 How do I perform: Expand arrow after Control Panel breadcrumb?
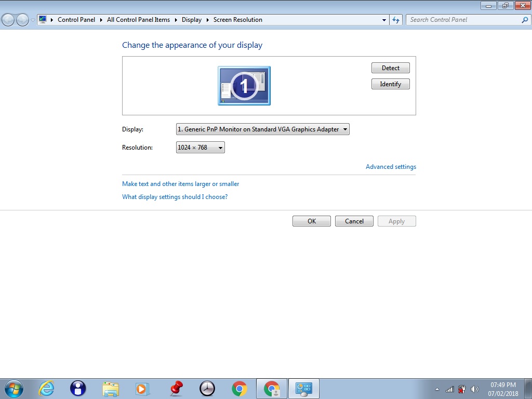point(101,20)
